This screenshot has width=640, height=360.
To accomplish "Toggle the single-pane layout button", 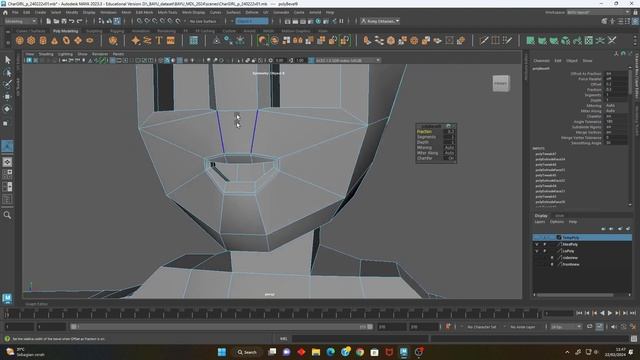I will 7,162.
